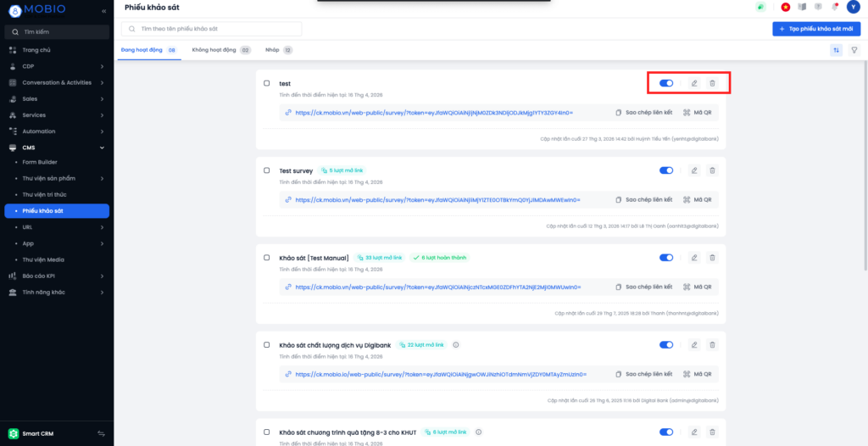Click the info icon beside the Digibank survey
The image size is (868, 446).
455,345
